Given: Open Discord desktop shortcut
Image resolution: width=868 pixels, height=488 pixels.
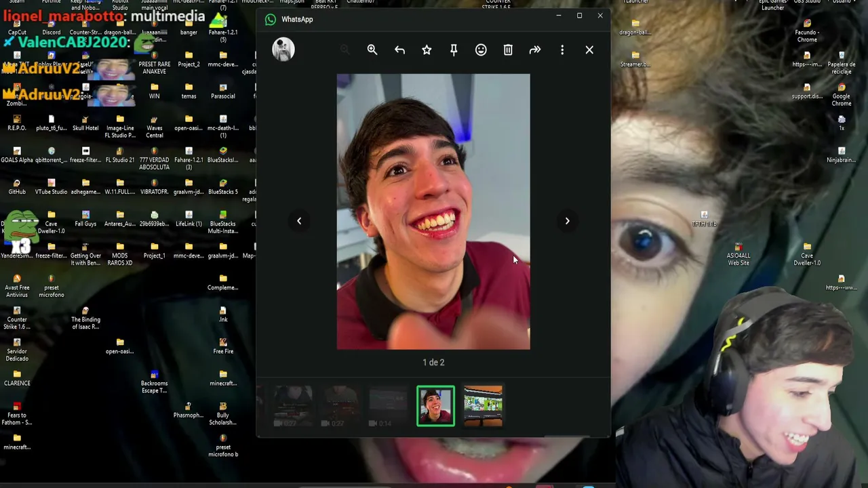Looking at the screenshot, I should (51, 27).
